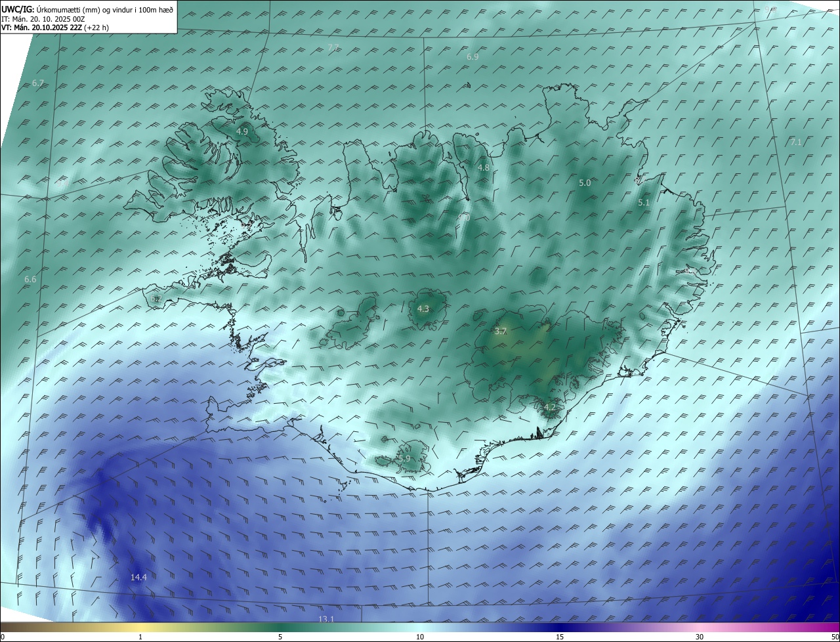Click the 4.8 value in north Iceland
The height and width of the screenshot is (642, 840).
pyautogui.click(x=484, y=167)
